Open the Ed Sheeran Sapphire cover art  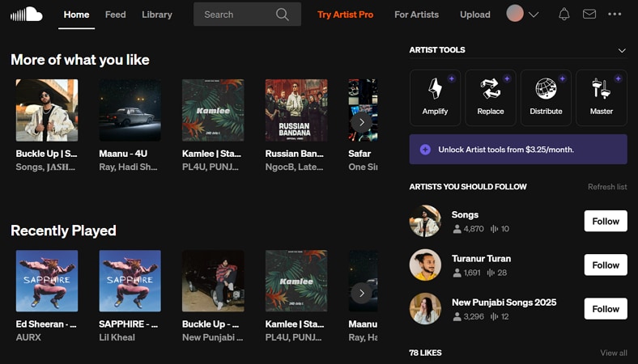click(x=47, y=281)
